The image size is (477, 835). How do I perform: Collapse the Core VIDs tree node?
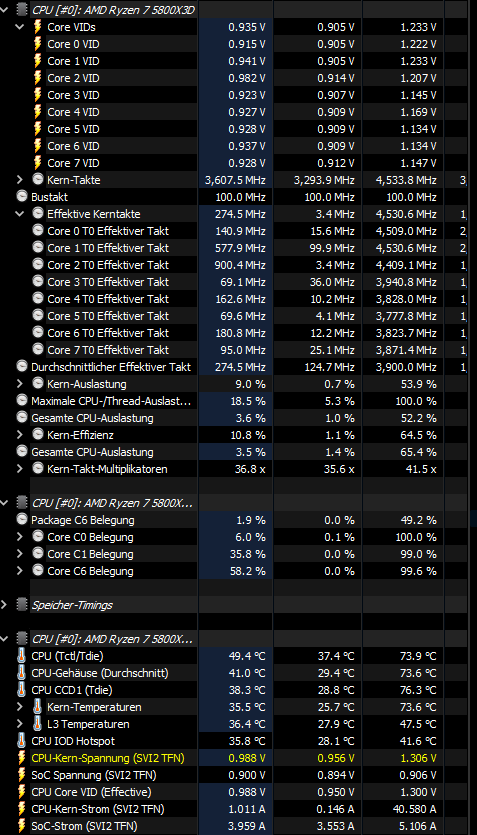(x=20, y=27)
